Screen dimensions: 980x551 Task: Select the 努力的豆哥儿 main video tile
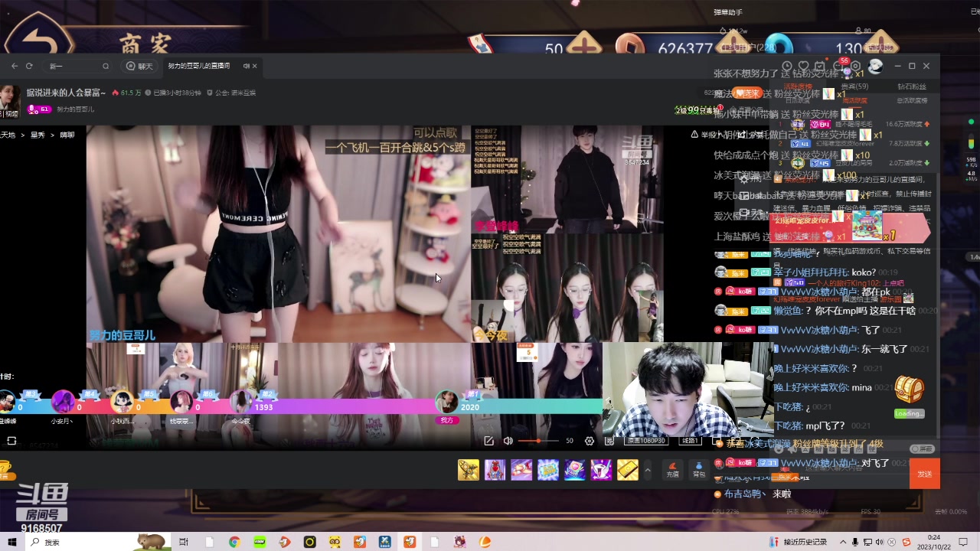(278, 233)
